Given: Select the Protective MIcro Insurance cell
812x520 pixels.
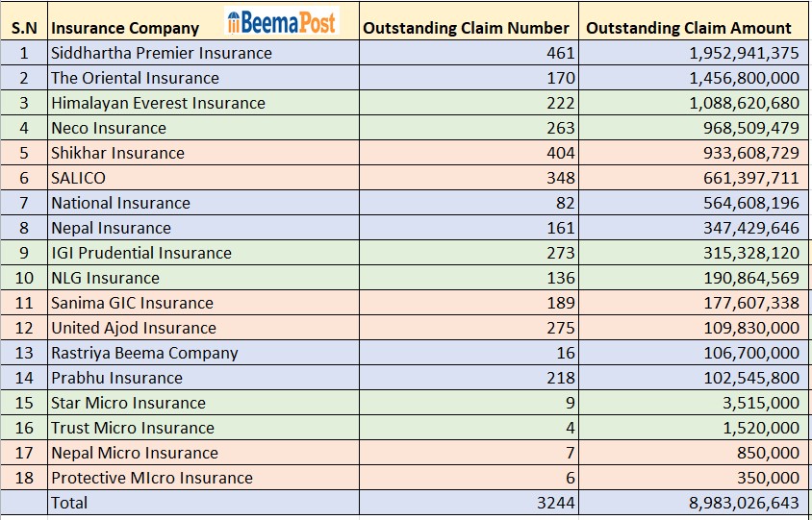Looking at the screenshot, I should point(152,478).
